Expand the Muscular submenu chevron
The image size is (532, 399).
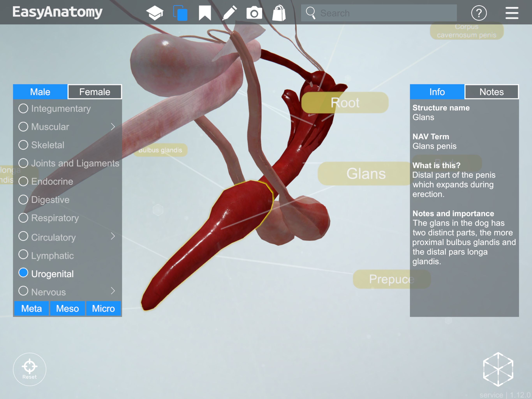(x=113, y=127)
